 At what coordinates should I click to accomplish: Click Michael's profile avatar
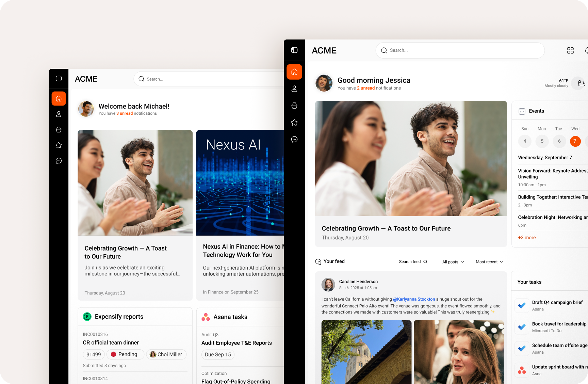[x=86, y=109]
